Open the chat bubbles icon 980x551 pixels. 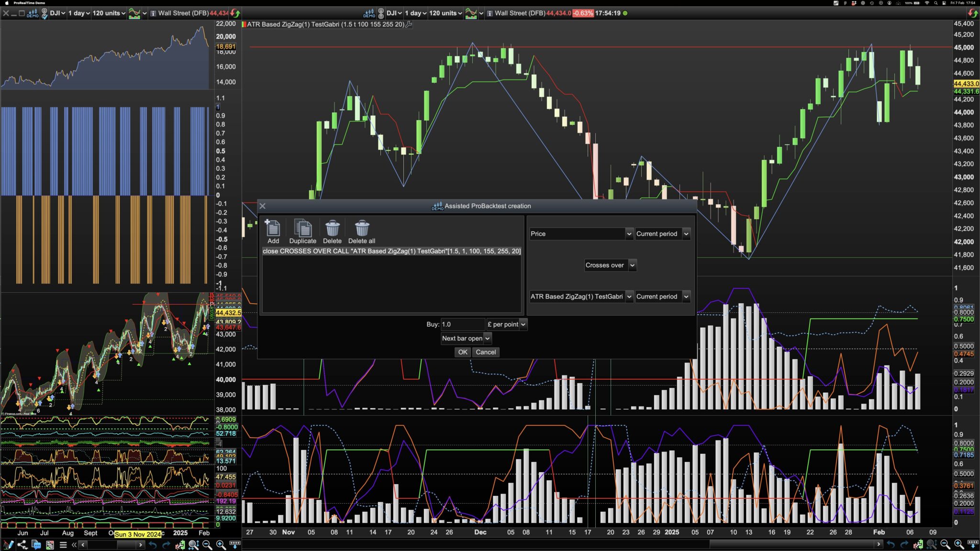click(x=36, y=544)
